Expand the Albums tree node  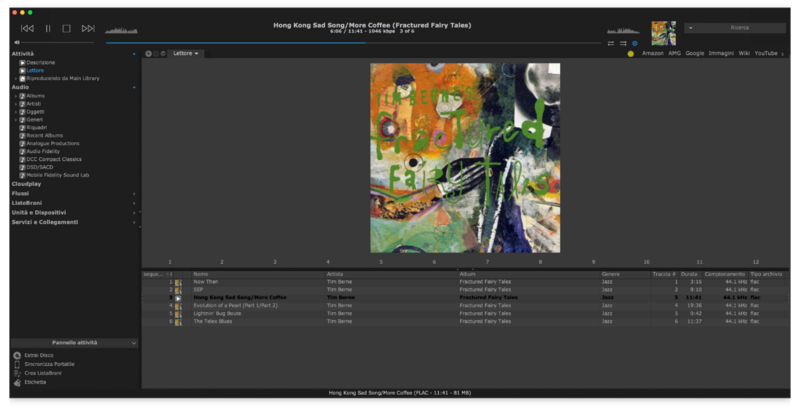coord(16,96)
